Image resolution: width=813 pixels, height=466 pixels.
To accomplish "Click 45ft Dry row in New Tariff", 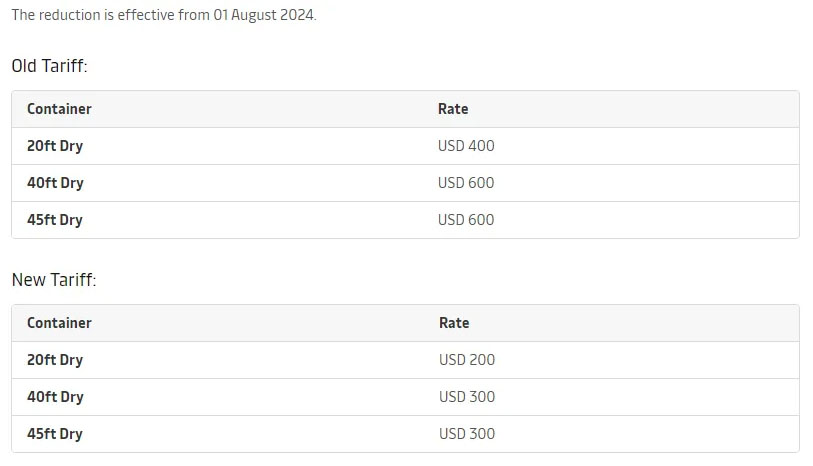I will 405,434.
